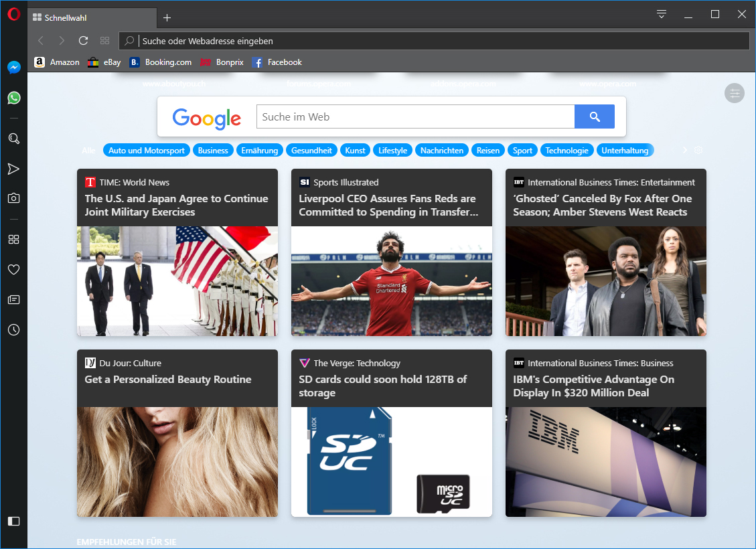This screenshot has width=756, height=549.
Task: Open bookmarks heart icon in sidebar
Action: coord(13,269)
